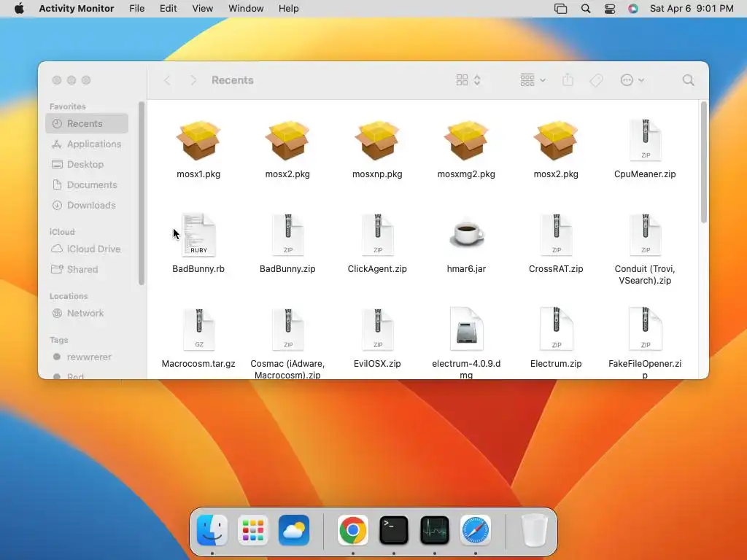Open the More actions ellipsis dropdown
The image size is (747, 560).
632,80
